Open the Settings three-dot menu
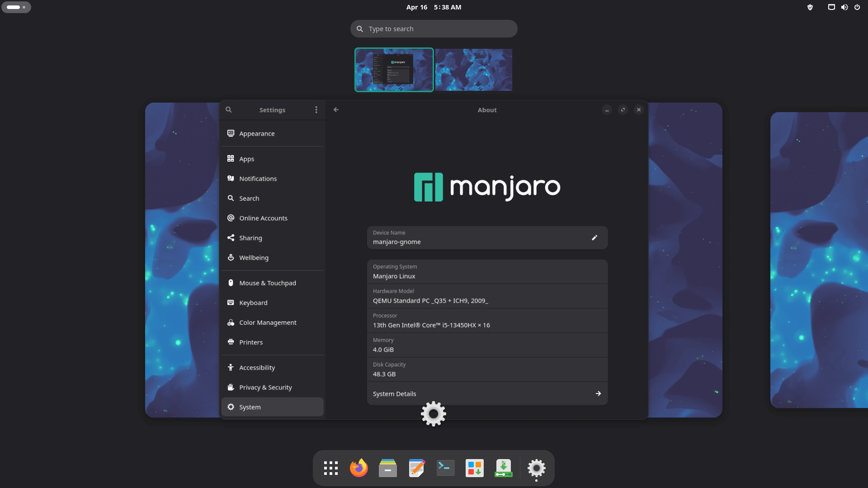The image size is (868, 488). click(316, 110)
